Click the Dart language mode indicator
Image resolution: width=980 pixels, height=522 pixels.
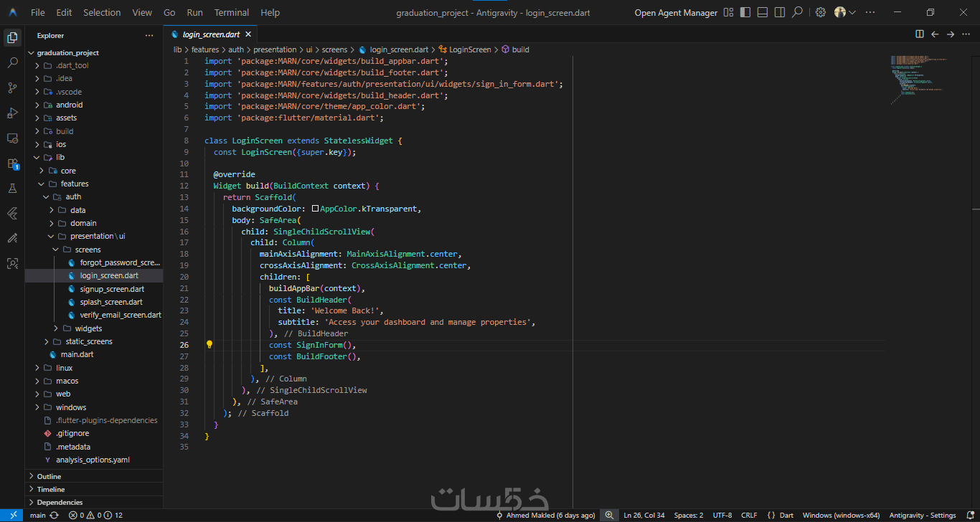786,515
